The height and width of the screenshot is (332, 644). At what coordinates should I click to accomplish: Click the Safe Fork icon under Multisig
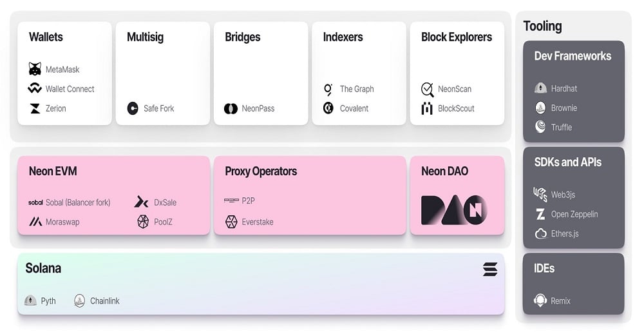(133, 108)
